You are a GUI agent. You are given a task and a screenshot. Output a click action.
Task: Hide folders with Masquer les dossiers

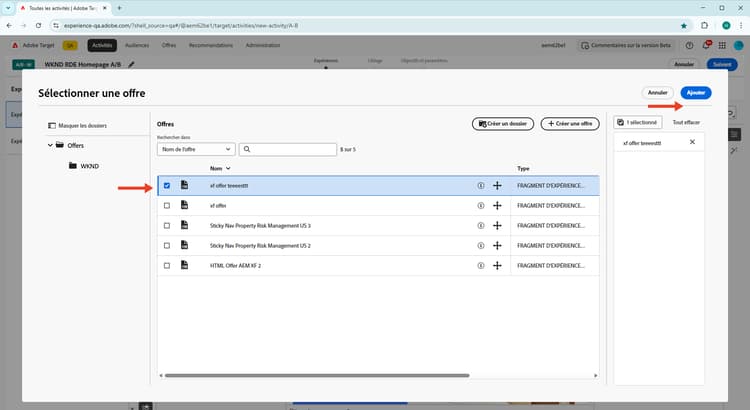click(x=77, y=125)
